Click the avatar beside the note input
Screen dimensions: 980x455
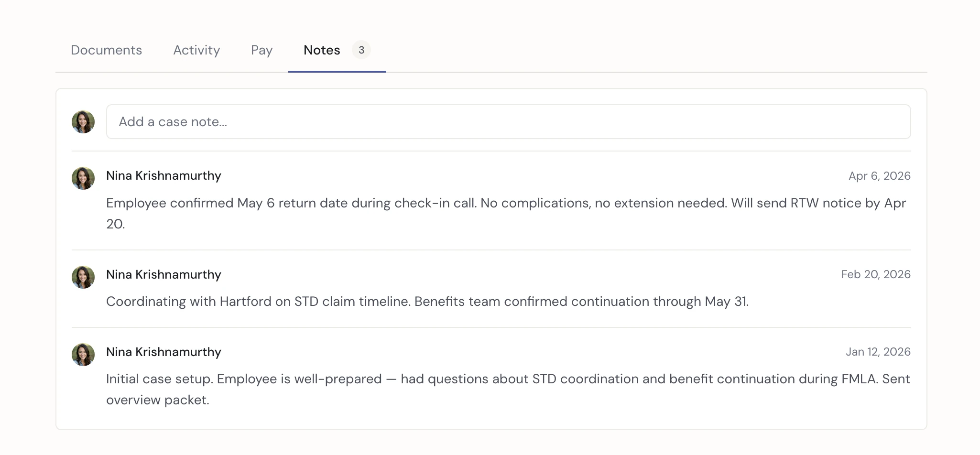pos(83,122)
